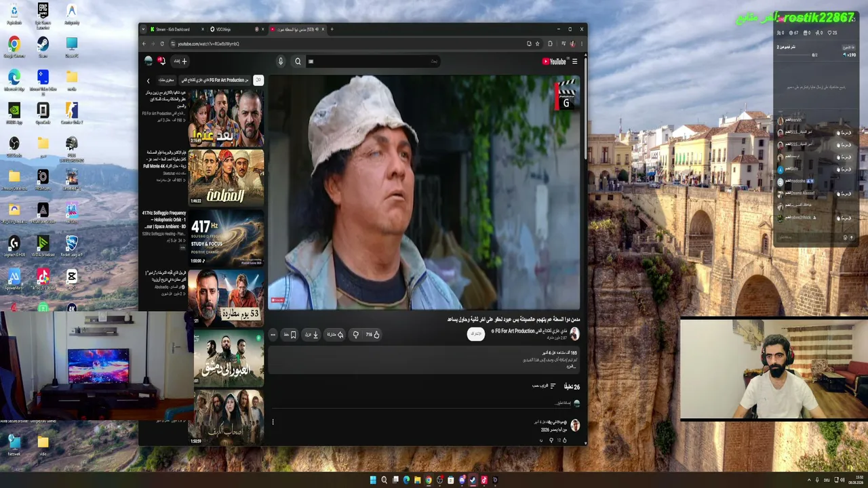Like the comment with 12 likes
Screen dimensions: 868x488
pos(564,441)
